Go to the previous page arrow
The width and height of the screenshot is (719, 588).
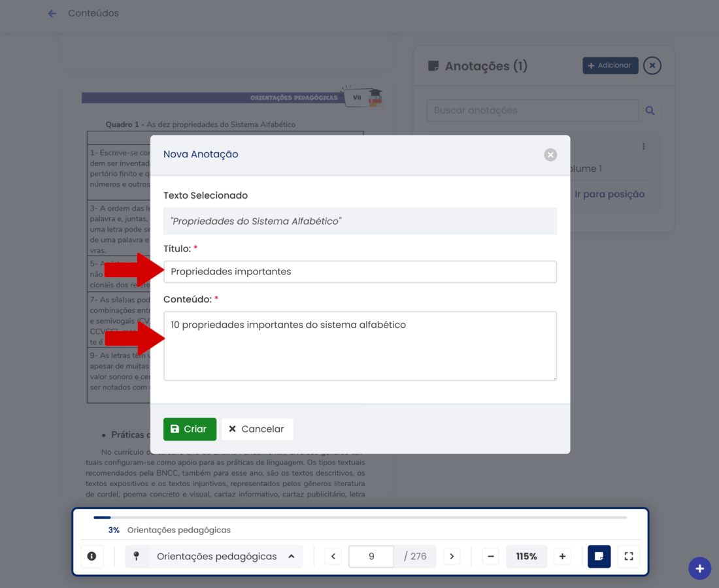click(x=333, y=556)
